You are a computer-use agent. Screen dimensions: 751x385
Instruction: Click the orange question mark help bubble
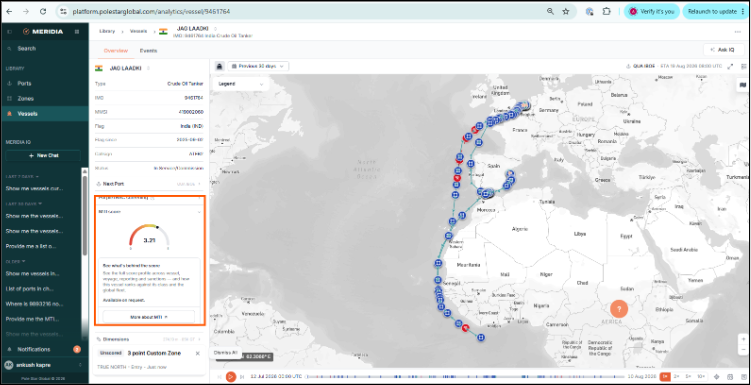tap(619, 309)
